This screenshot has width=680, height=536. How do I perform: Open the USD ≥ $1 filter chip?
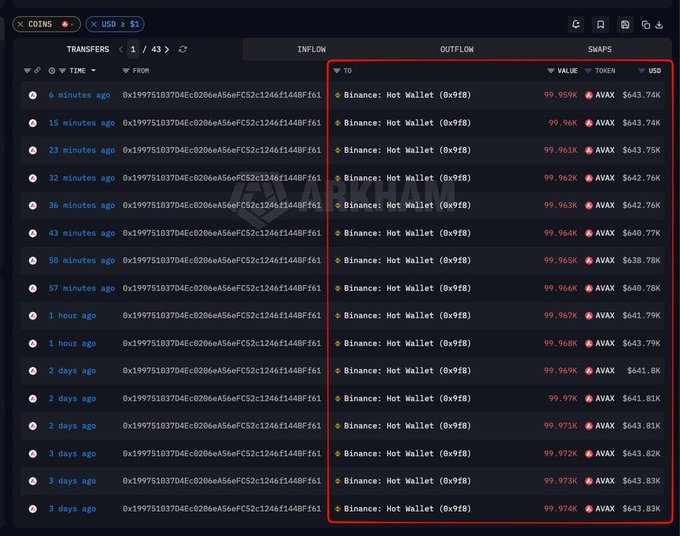pyautogui.click(x=120, y=24)
